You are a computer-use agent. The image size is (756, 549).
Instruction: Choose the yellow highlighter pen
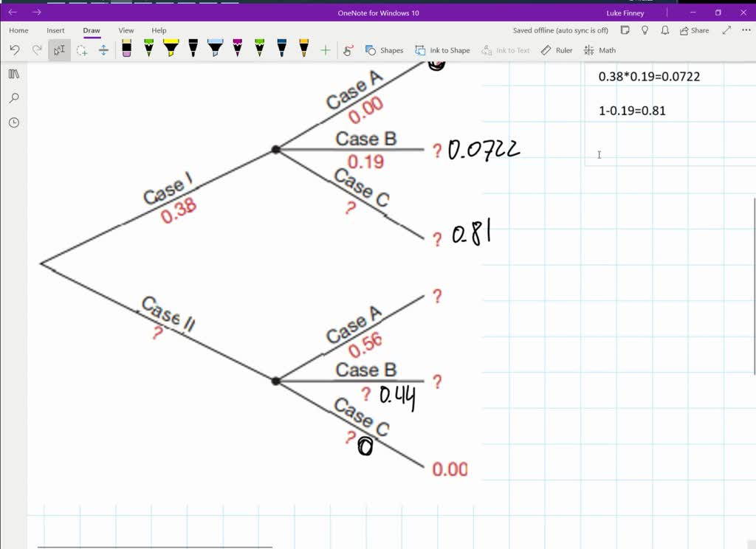point(171,49)
